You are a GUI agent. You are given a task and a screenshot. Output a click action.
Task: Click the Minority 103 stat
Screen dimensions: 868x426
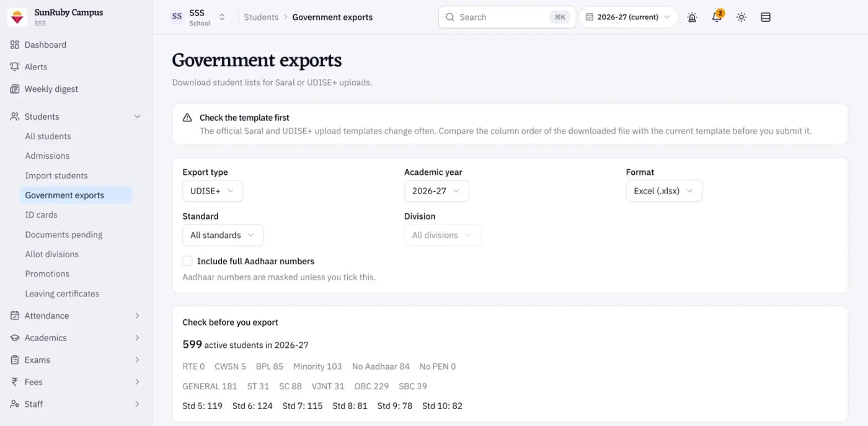point(317,366)
